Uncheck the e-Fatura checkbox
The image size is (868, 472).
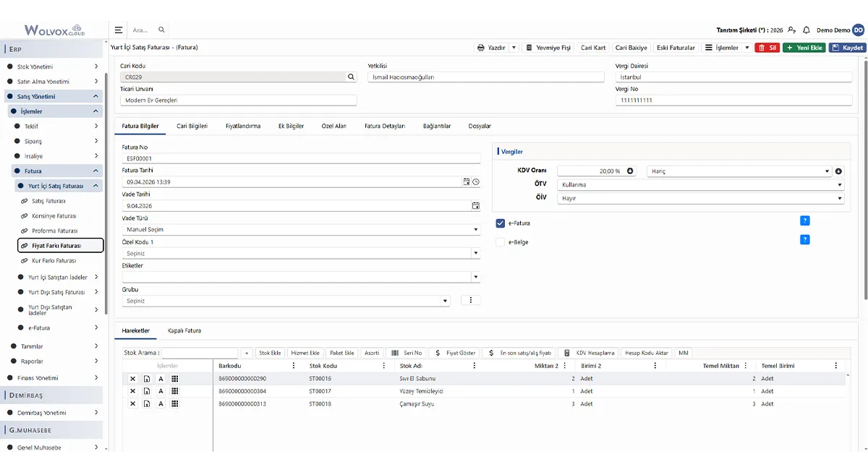tap(500, 223)
